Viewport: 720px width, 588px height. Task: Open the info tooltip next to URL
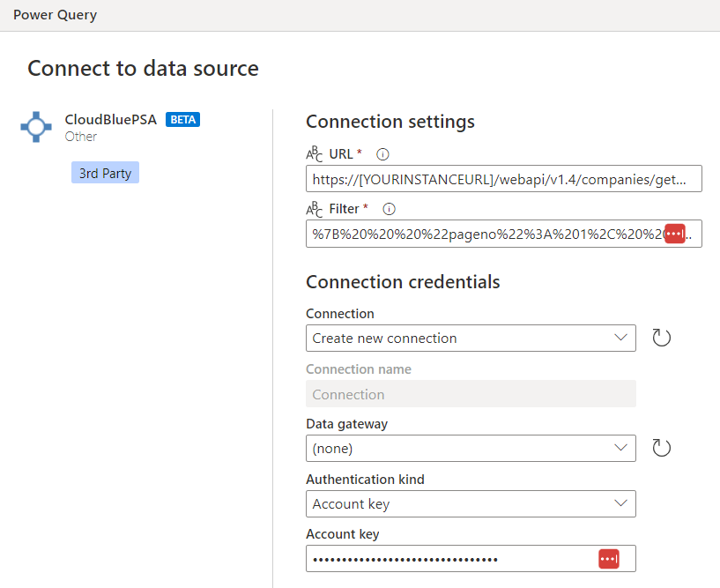[x=382, y=153]
